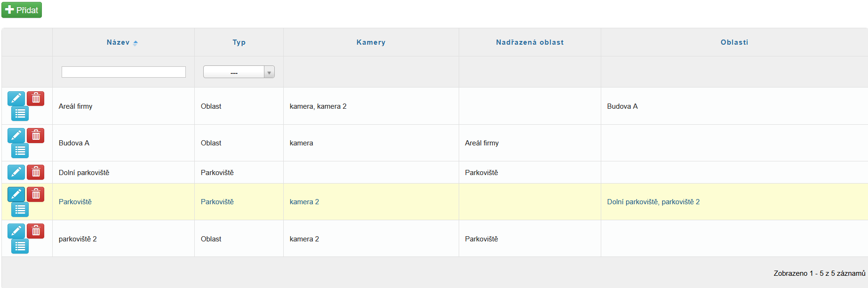Image resolution: width=868 pixels, height=288 pixels.
Task: Click the Název filter text field
Action: pos(123,72)
